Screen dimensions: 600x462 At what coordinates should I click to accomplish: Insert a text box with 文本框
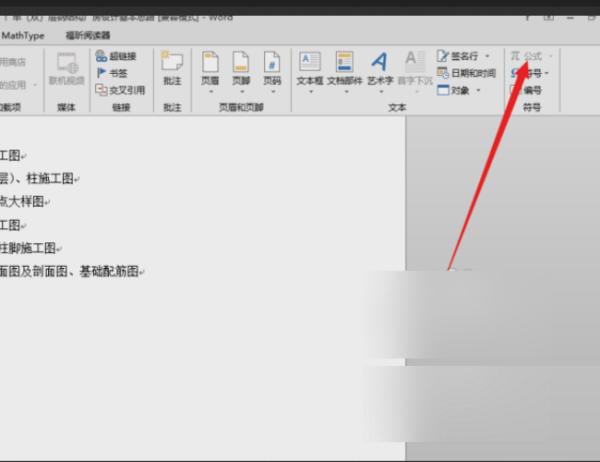coord(310,69)
